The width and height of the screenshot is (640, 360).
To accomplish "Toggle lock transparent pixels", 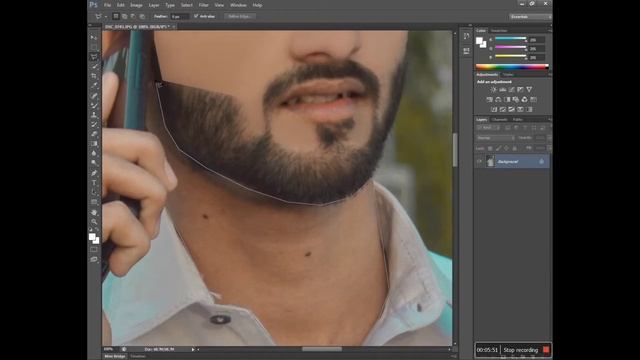I will click(x=490, y=148).
